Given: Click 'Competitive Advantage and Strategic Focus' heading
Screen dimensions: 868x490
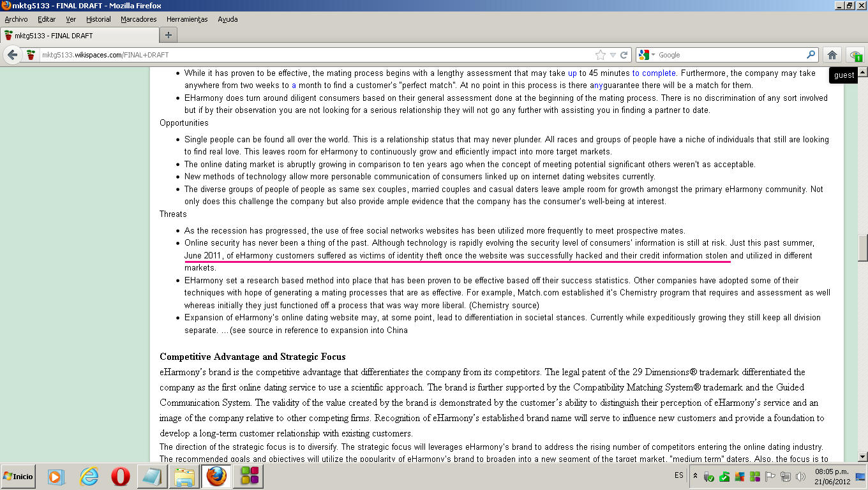Looking at the screenshot, I should pyautogui.click(x=253, y=357).
